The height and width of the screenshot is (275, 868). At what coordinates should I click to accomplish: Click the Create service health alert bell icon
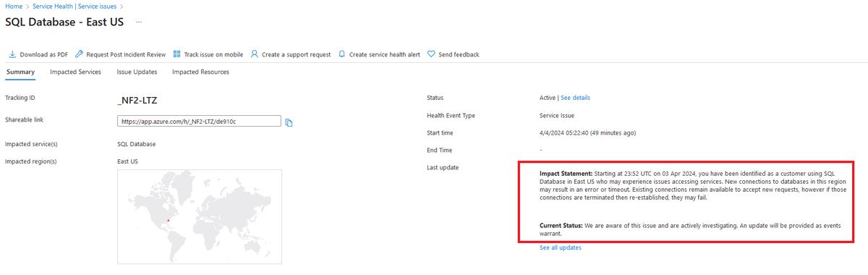pyautogui.click(x=342, y=54)
